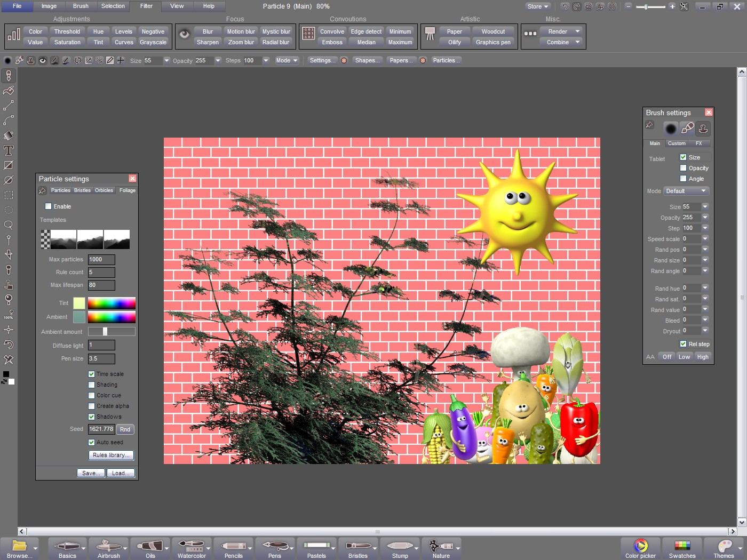The width and height of the screenshot is (747, 560).
Task: Open the Filter menu
Action: tap(146, 6)
